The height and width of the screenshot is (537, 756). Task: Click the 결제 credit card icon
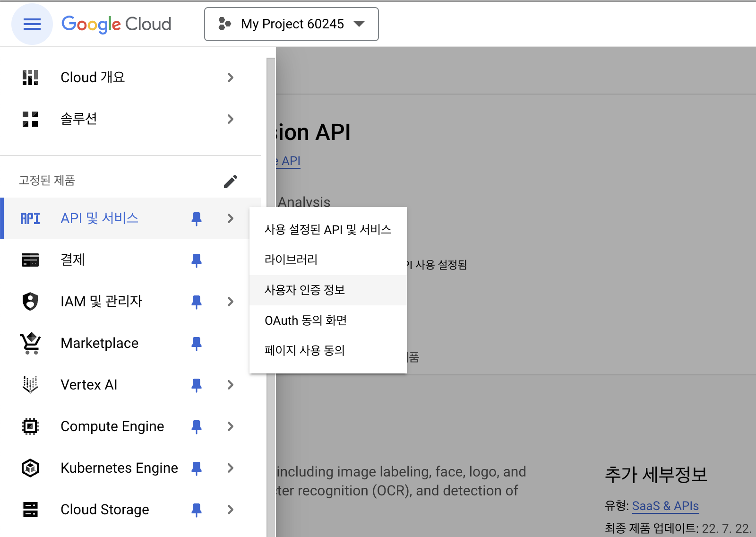(30, 260)
